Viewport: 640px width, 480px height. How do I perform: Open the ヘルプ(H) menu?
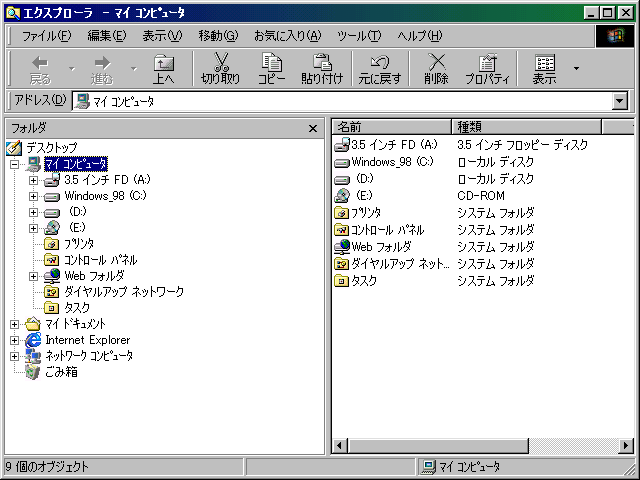coord(420,36)
